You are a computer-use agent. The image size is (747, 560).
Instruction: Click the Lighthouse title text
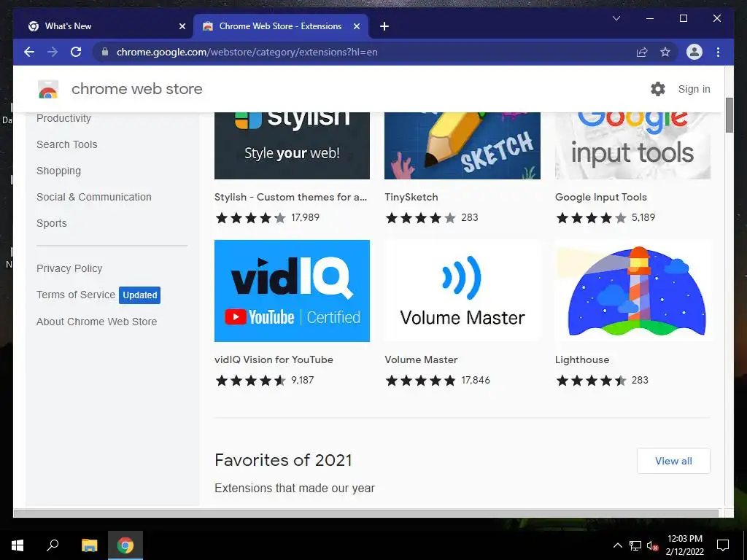581,359
